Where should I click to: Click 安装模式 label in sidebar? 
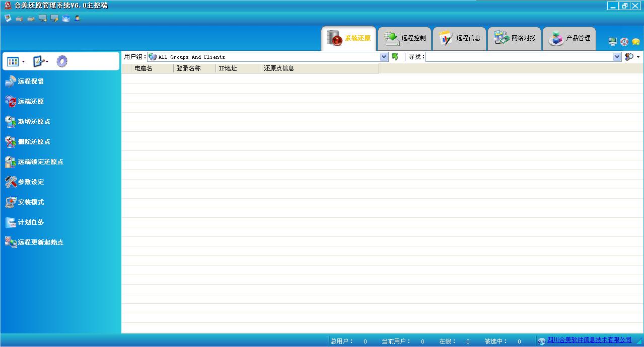pos(31,202)
